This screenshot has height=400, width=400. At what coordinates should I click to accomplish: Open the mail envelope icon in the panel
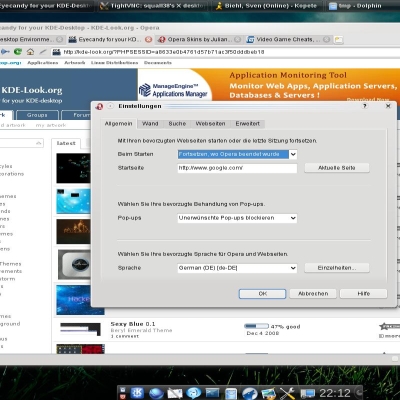pos(175,393)
